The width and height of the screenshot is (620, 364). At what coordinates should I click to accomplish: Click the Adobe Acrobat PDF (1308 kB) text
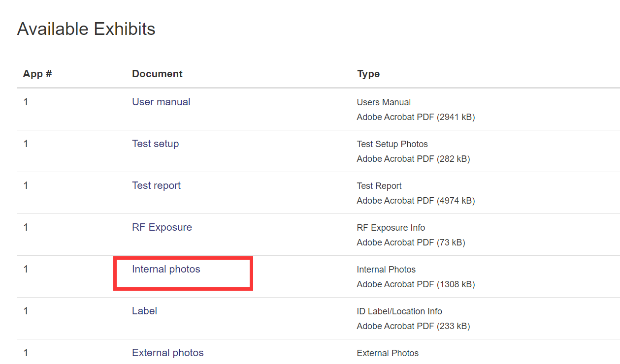pyautogui.click(x=416, y=284)
